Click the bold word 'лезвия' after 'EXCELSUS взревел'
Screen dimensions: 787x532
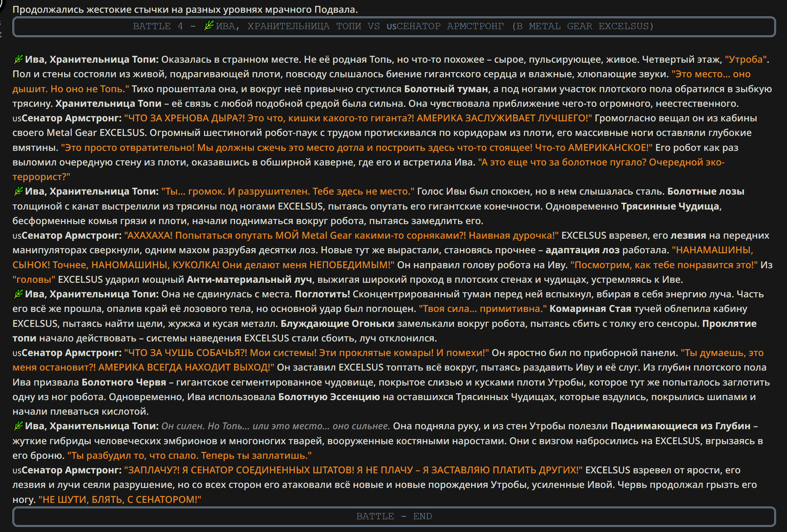[688, 235]
